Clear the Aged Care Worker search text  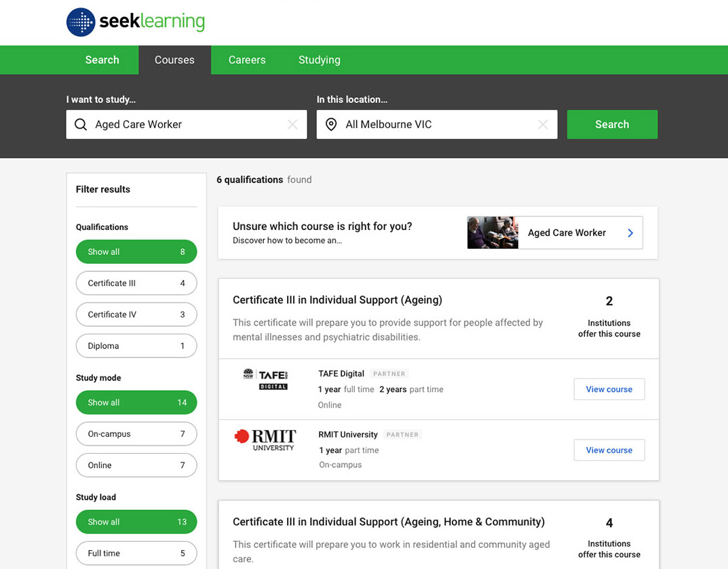click(292, 124)
